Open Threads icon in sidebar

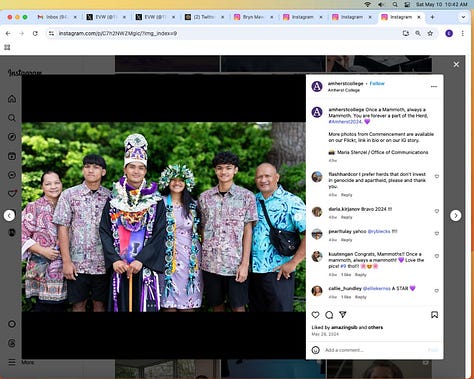(x=12, y=343)
